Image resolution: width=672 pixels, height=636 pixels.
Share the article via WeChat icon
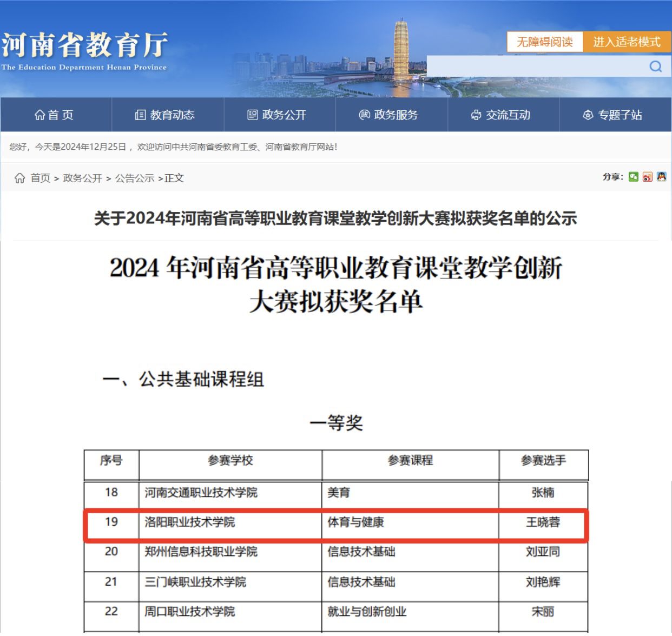click(x=634, y=177)
